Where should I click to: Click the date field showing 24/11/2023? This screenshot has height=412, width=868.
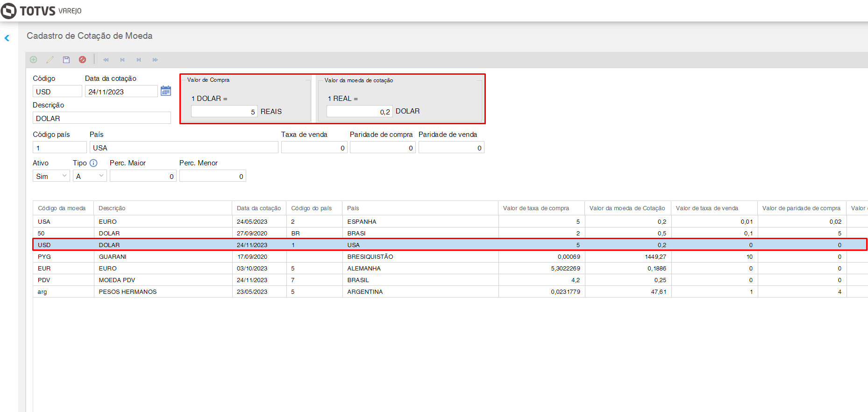pos(121,92)
